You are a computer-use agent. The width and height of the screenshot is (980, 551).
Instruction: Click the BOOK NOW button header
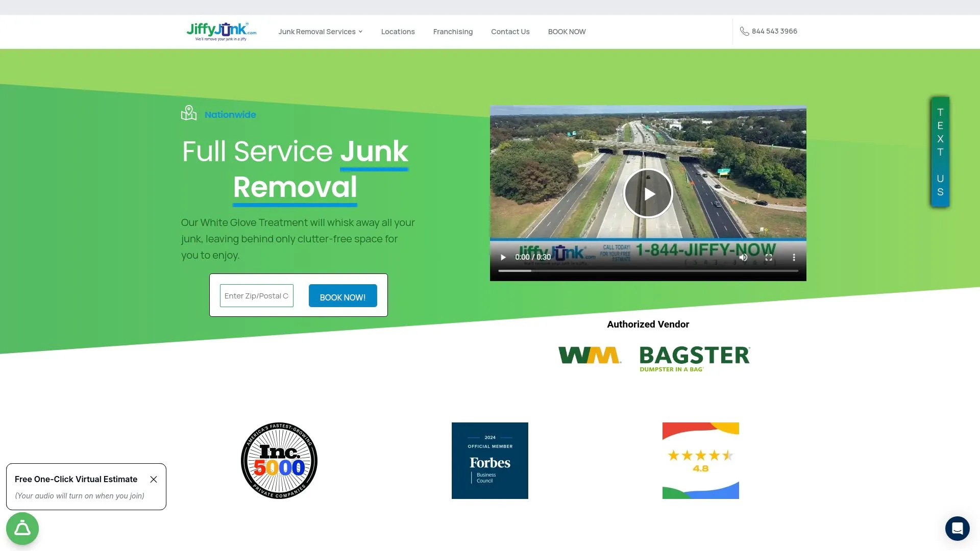pos(567,31)
